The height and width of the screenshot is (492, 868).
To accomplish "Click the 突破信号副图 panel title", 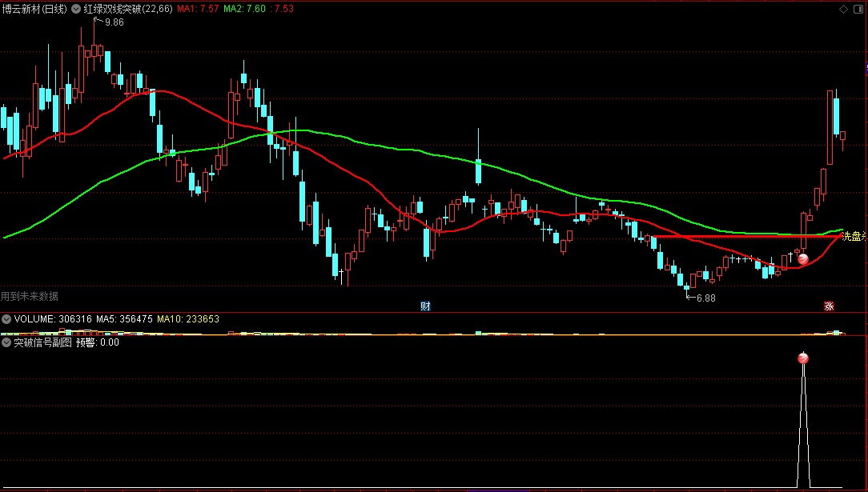I will (42, 342).
